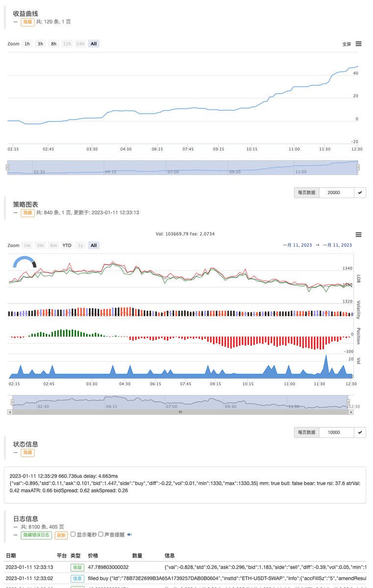The height and width of the screenshot is (588, 373).
Task: Click the 日期 column header
Action: (11, 556)
